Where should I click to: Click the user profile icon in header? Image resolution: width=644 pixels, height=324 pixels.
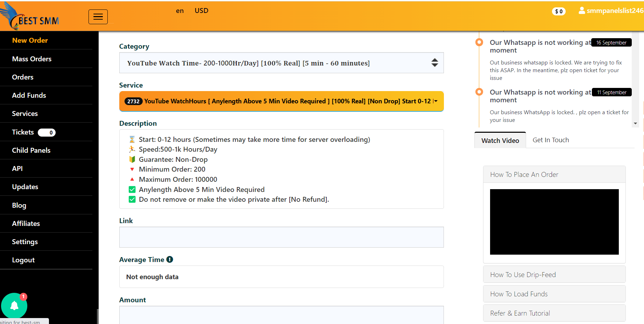(x=581, y=11)
